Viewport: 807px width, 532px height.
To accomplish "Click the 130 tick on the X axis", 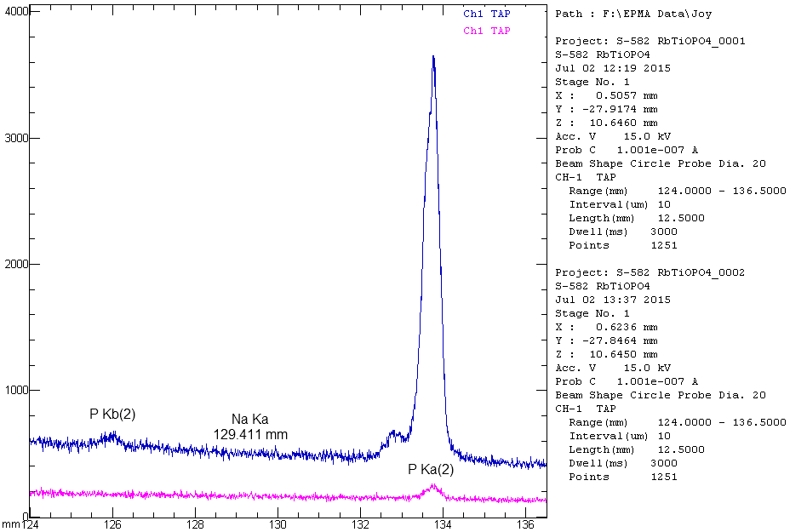I will coord(278,523).
